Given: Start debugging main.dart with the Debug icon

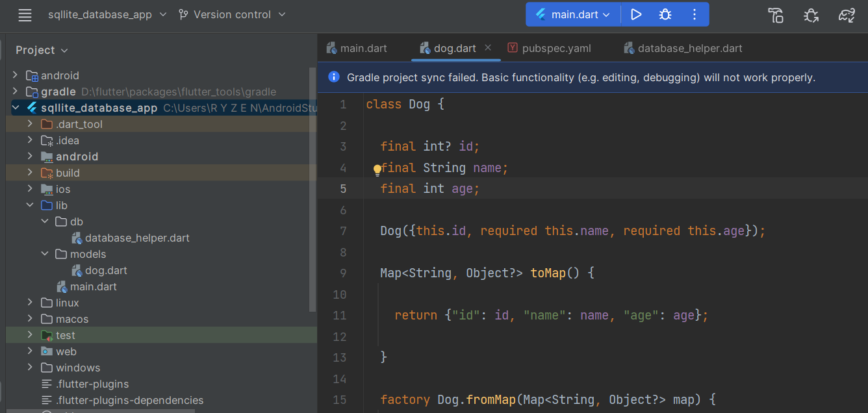Looking at the screenshot, I should (665, 14).
